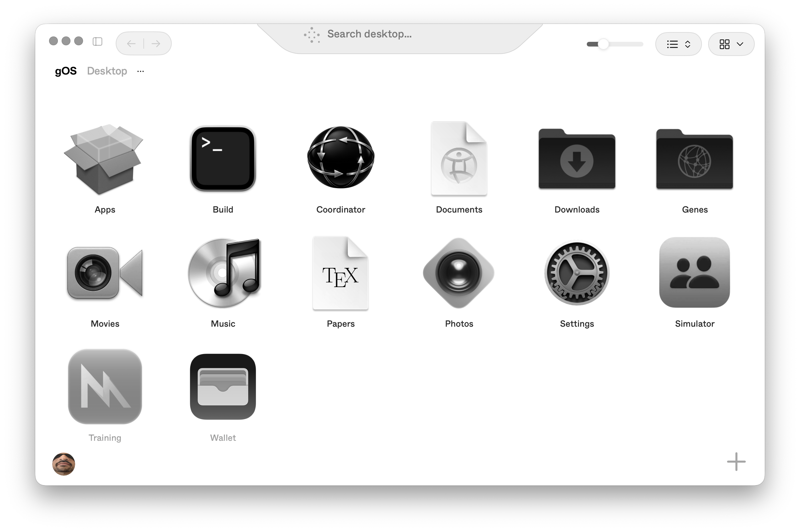The width and height of the screenshot is (800, 532).
Task: Open the grid view mode dropdown
Action: point(731,44)
